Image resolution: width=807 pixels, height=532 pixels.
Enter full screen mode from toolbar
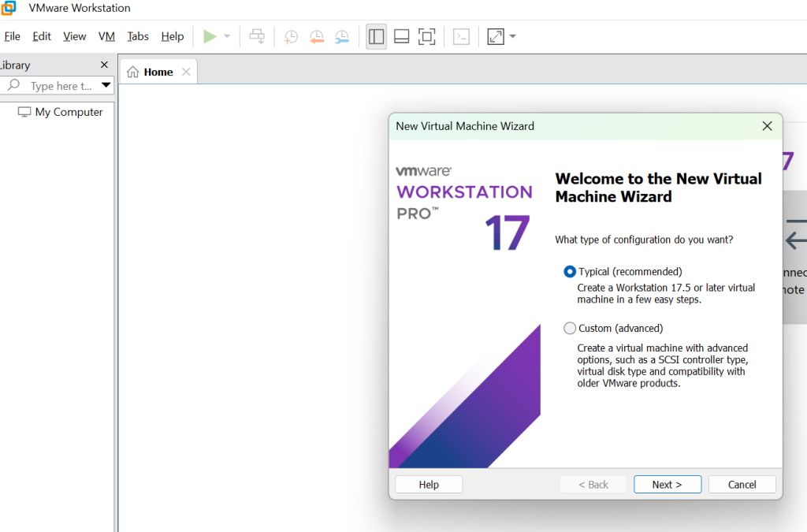pos(426,36)
